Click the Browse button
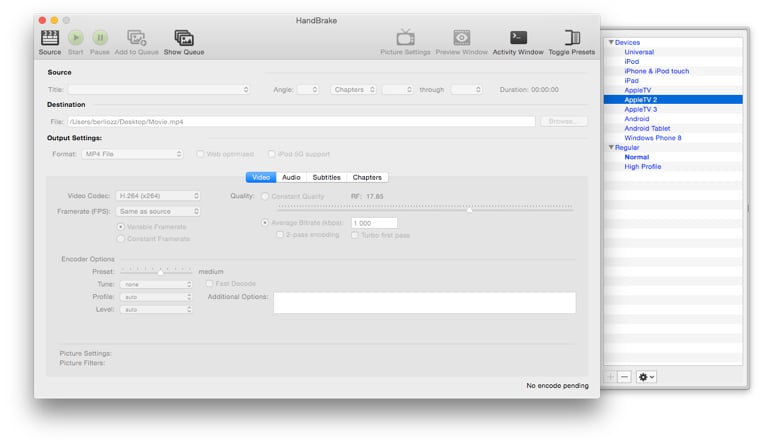Viewport: 760px width, 440px height. [564, 121]
